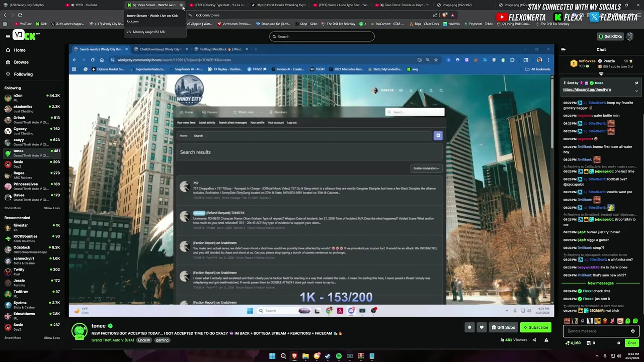The width and height of the screenshot is (644, 362).
Task: Open tonee channel avatar
Action: point(79,331)
